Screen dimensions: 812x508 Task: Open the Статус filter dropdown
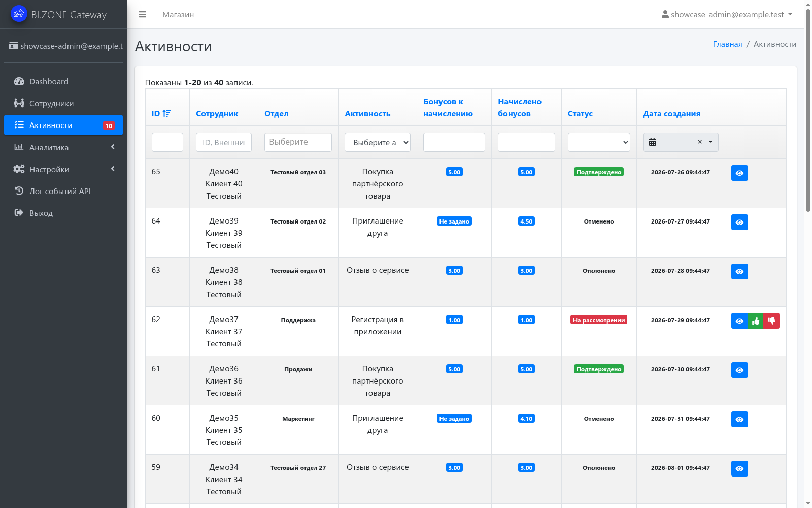(x=599, y=142)
